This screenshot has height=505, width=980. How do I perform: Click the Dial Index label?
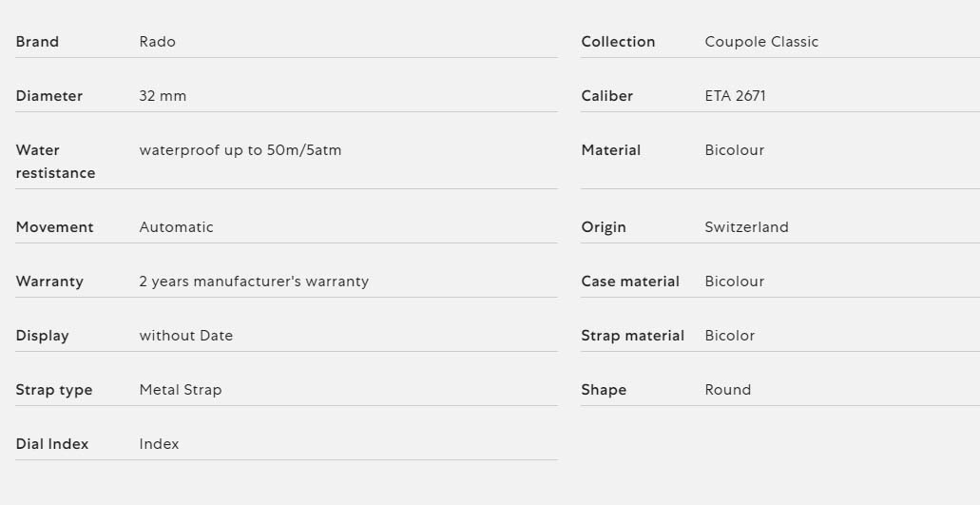tap(52, 445)
